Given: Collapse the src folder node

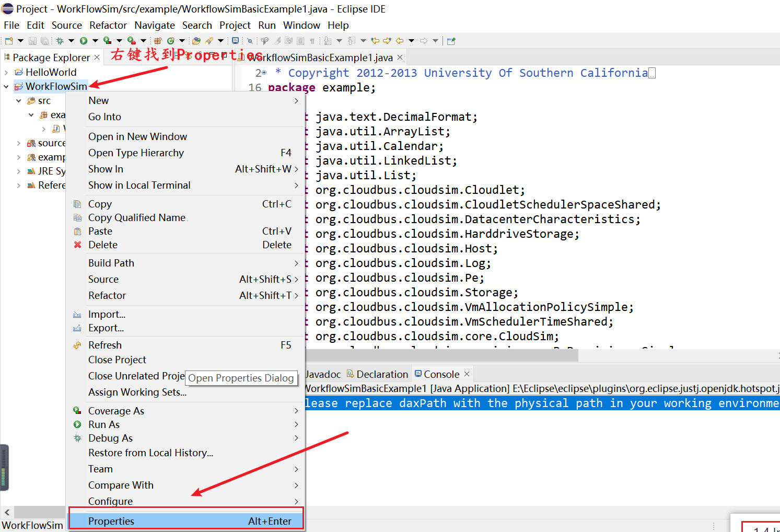Looking at the screenshot, I should tap(19, 100).
